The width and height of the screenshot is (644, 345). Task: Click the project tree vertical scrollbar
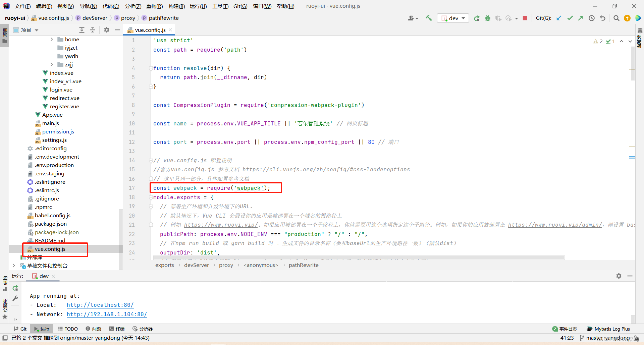(121, 239)
